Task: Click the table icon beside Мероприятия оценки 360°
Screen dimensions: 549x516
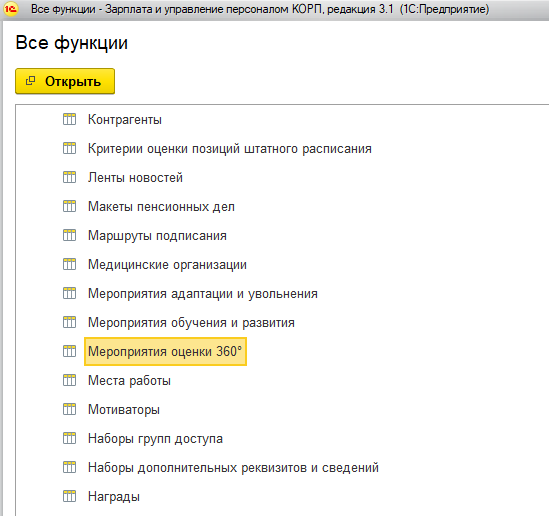Action: point(69,351)
